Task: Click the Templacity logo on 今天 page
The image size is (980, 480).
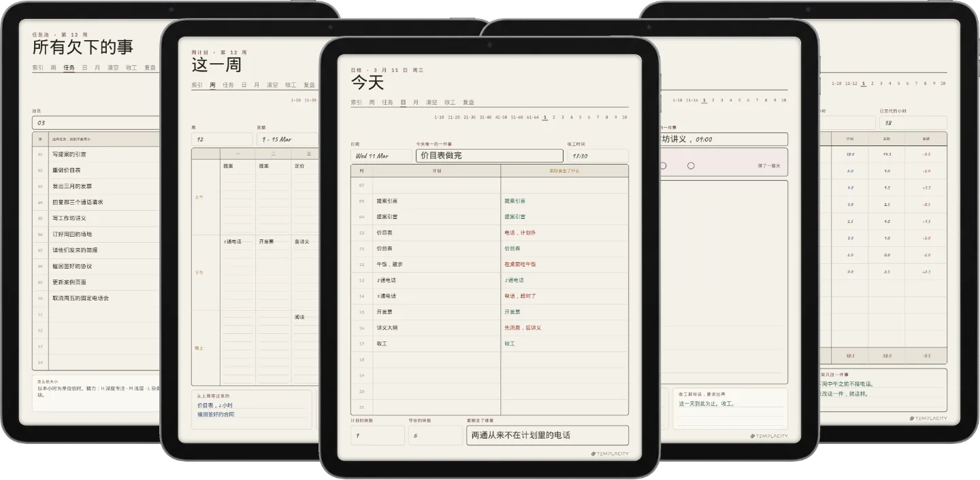Action: pos(610,454)
